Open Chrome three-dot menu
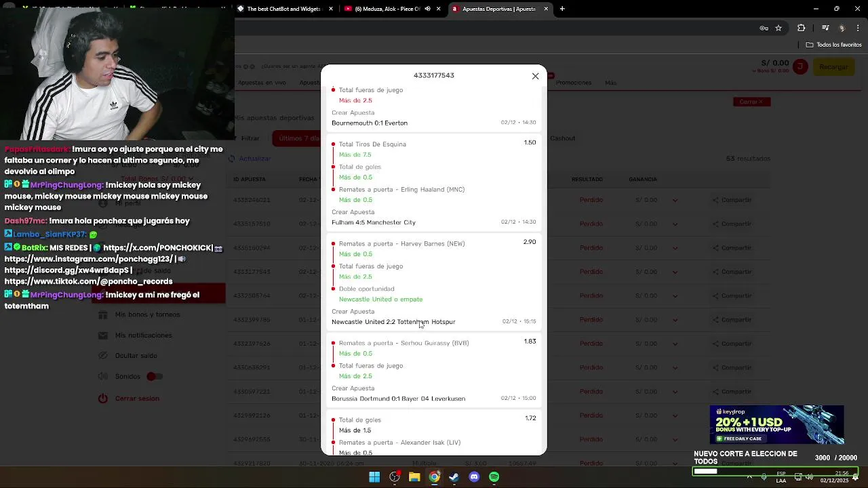The image size is (868, 488). pos(858,28)
